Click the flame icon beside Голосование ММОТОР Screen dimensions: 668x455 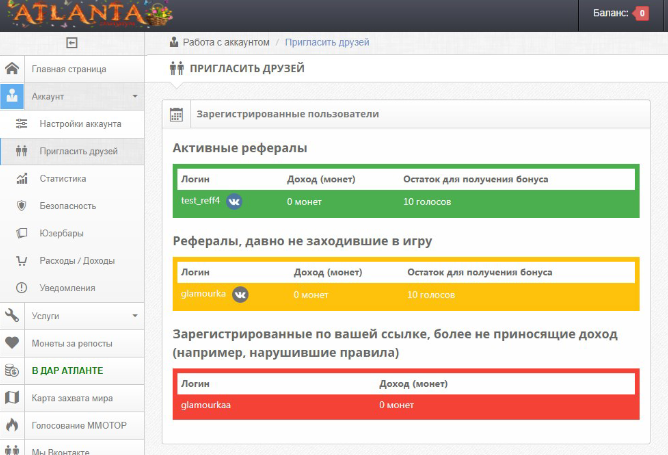point(12,425)
